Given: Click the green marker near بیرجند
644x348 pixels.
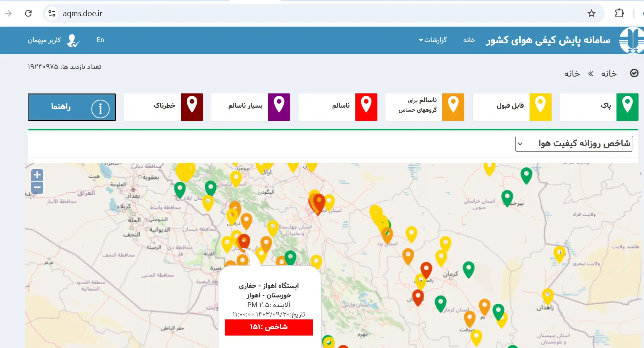Looking at the screenshot, I should pyautogui.click(x=507, y=198).
